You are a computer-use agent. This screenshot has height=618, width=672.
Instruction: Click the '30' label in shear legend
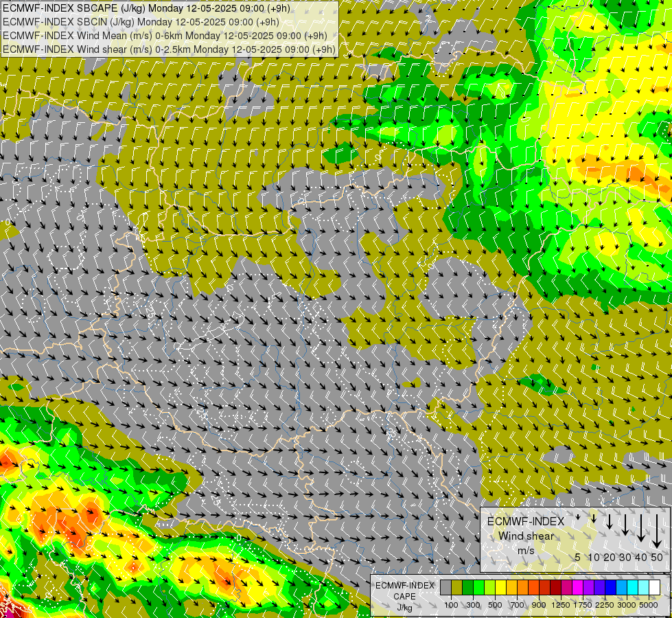[625, 557]
